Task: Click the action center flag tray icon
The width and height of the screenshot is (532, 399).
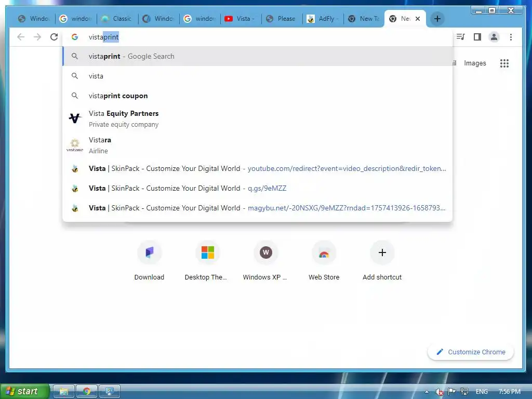Action: coord(451,392)
